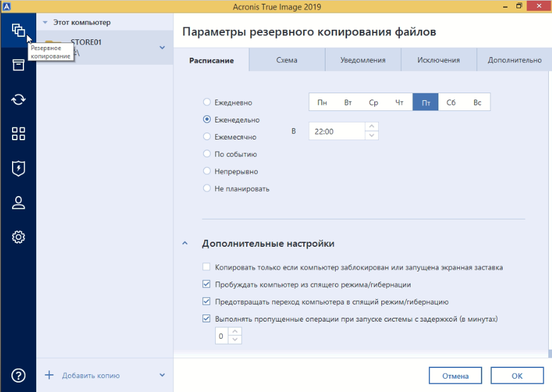Viewport: 552px width, 392px height.
Task: Click the Дополнительные настройки heading
Action: [268, 244]
